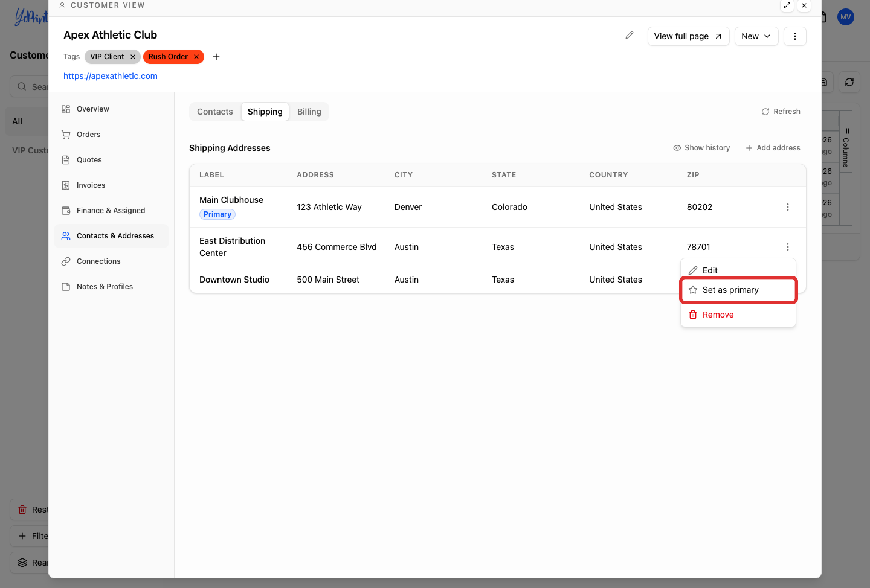This screenshot has height=588, width=870.
Task: Click the Primary badge under Main Clubhouse
Action: [x=217, y=214]
